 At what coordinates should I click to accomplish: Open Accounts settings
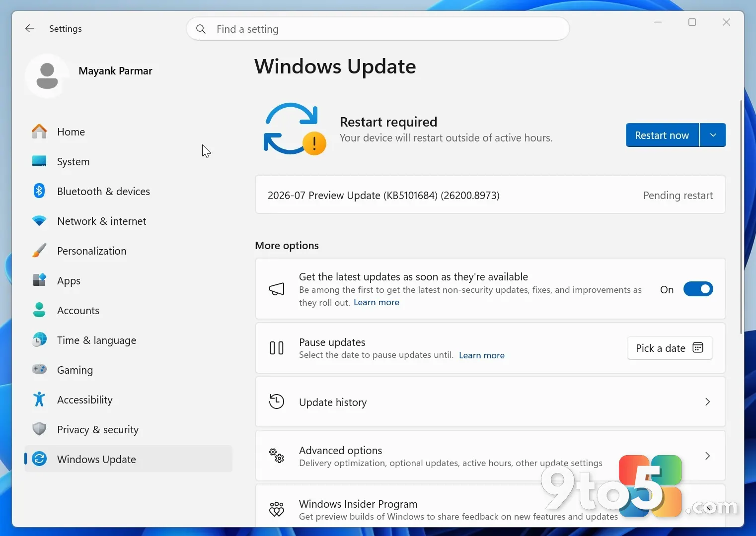coord(128,310)
